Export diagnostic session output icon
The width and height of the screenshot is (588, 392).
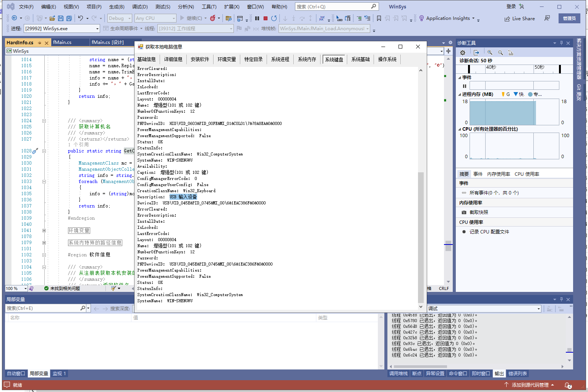[x=476, y=53]
